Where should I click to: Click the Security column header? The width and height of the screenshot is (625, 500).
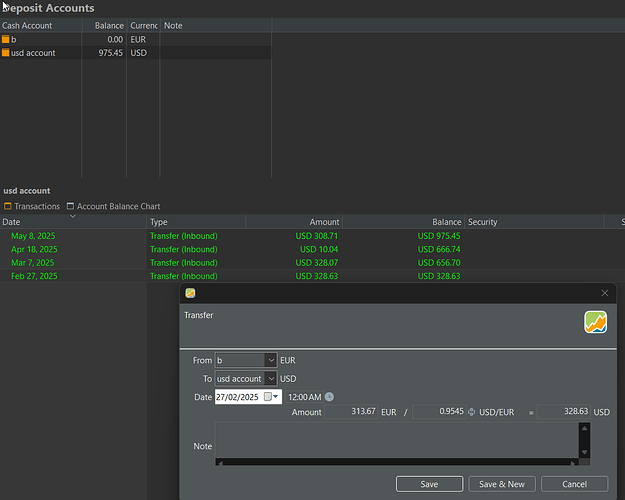click(x=534, y=222)
